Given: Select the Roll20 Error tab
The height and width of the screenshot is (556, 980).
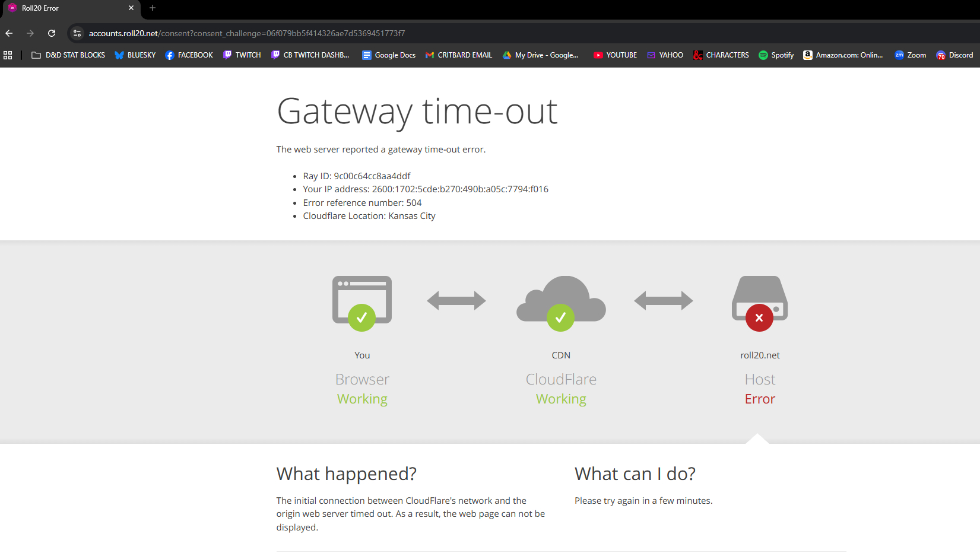Looking at the screenshot, I should (65, 8).
